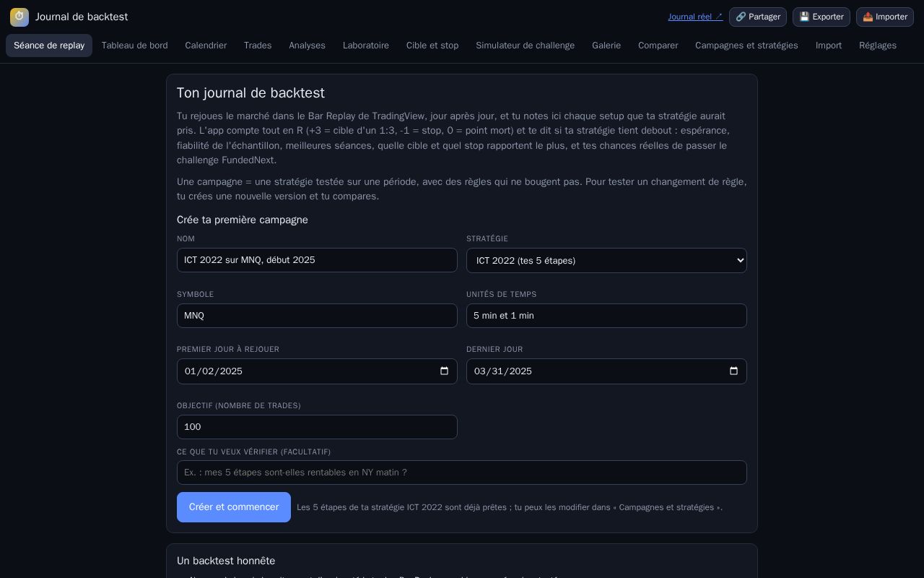
Task: Click the 'Journal de backtest' app title
Action: (x=82, y=17)
